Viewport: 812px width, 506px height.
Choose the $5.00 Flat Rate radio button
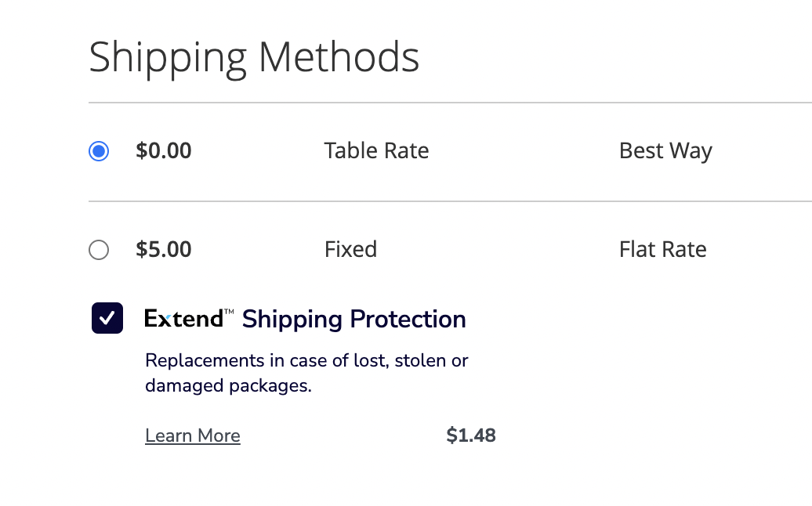(99, 250)
